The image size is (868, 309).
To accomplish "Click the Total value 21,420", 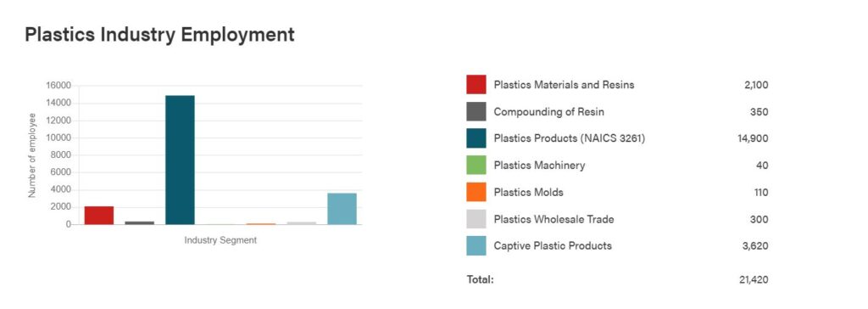I will point(754,279).
